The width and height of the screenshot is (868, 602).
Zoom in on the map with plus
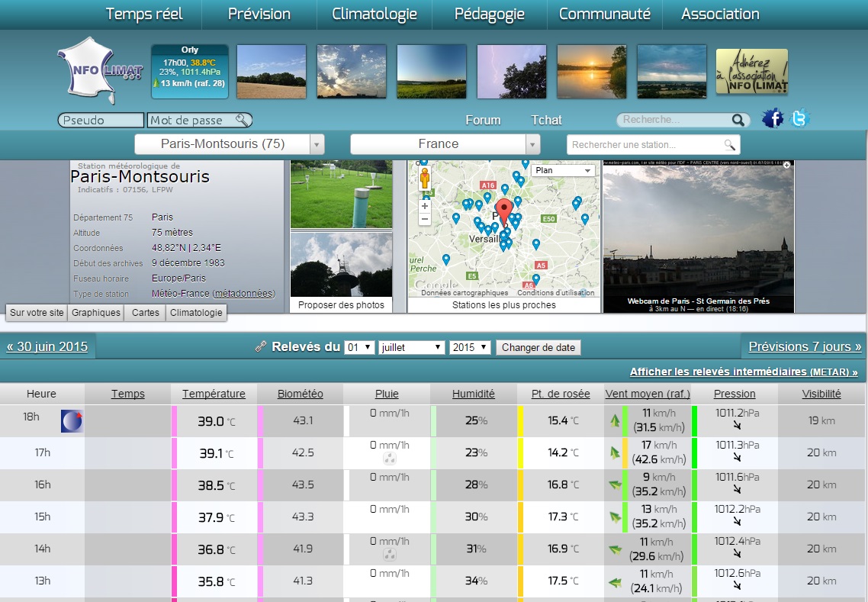426,206
